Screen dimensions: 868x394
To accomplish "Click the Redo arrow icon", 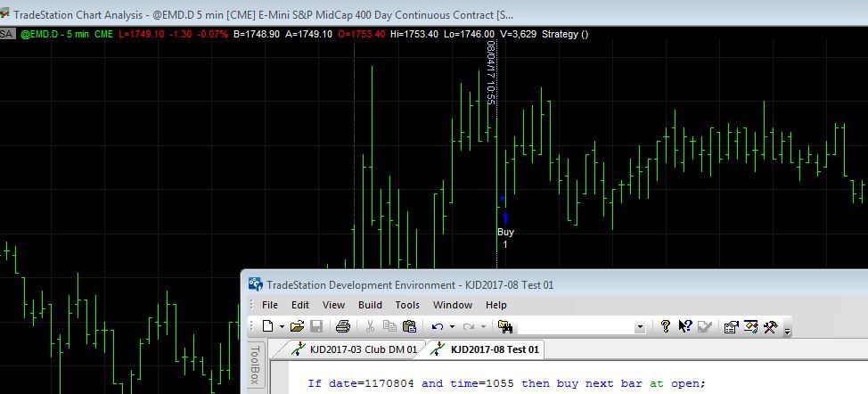I will 469,326.
